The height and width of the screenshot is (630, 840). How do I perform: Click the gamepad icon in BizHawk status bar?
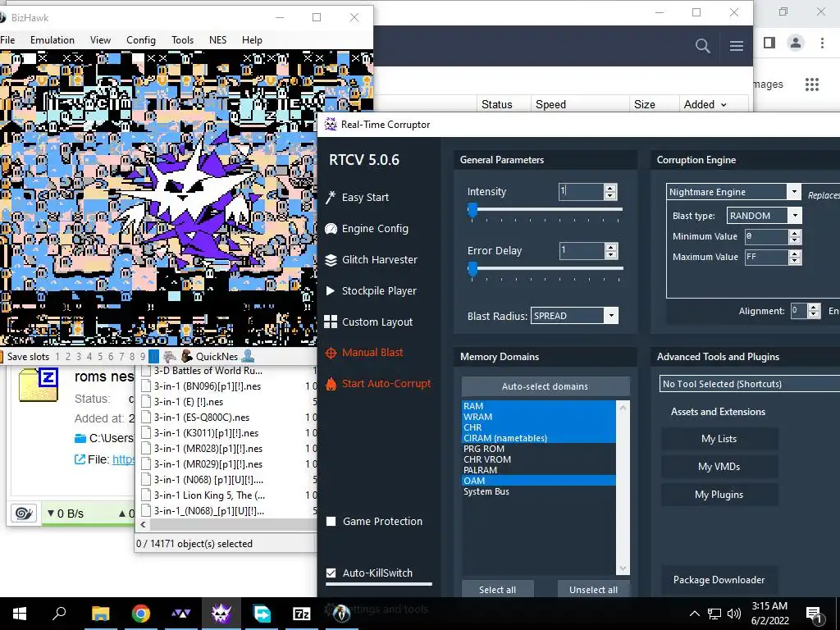[170, 356]
